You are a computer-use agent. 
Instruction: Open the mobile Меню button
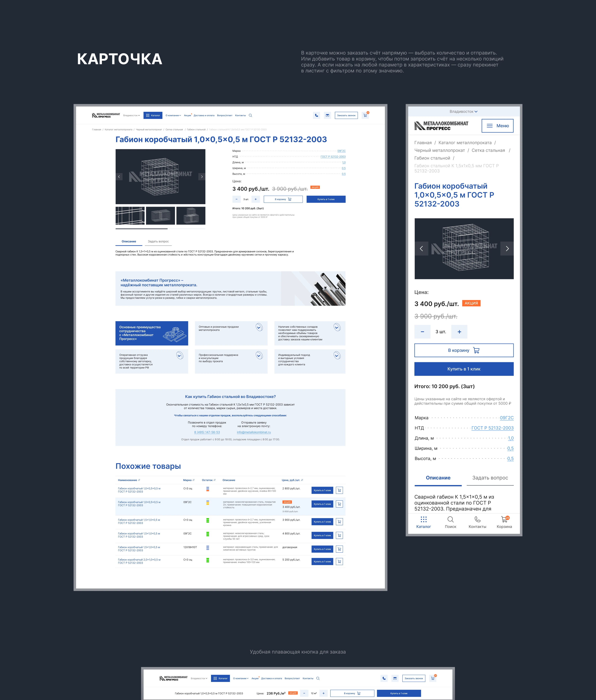point(497,126)
